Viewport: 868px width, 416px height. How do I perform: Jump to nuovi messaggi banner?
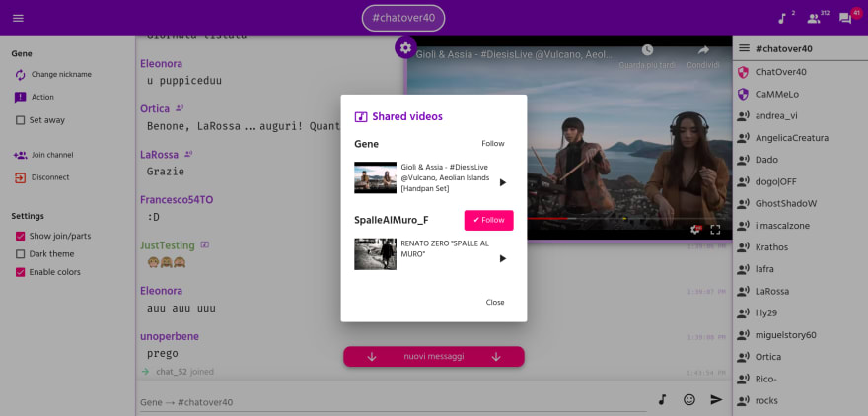tap(434, 357)
